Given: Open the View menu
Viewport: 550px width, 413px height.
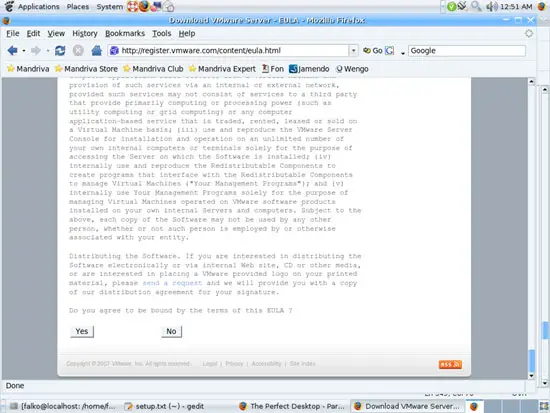Looking at the screenshot, I should [x=56, y=33].
